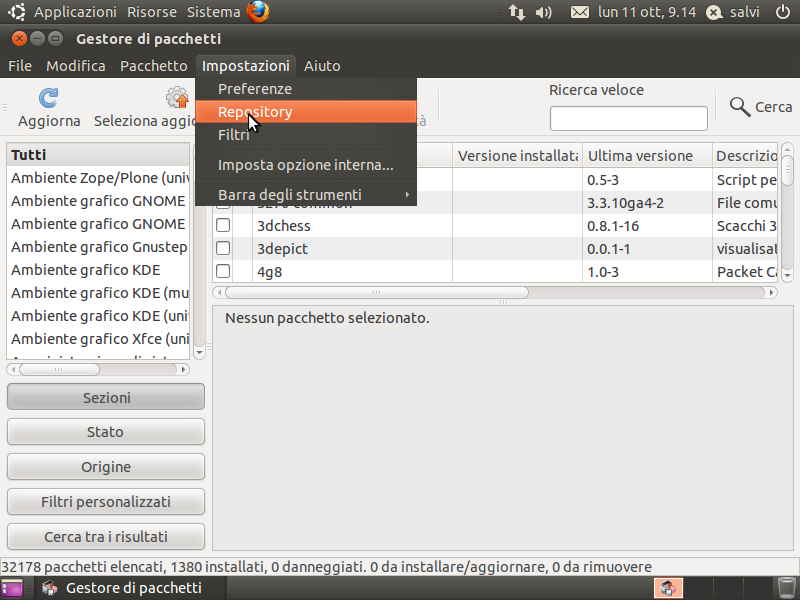Click the workspace switcher package icon
The height and width of the screenshot is (600, 800).
point(668,588)
